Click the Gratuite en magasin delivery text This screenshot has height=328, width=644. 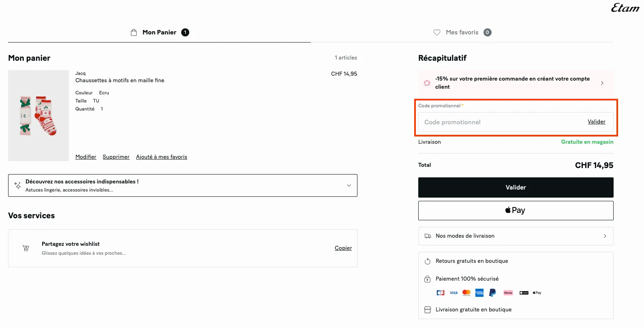pos(587,142)
